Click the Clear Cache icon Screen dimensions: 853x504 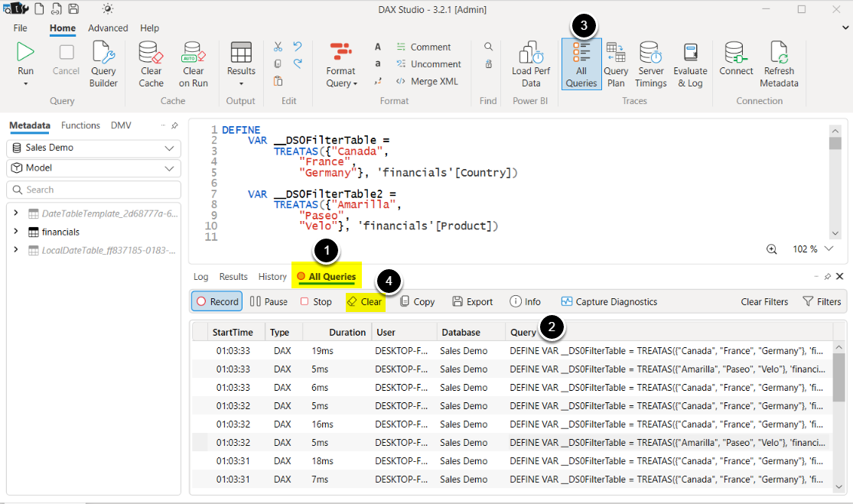(151, 64)
